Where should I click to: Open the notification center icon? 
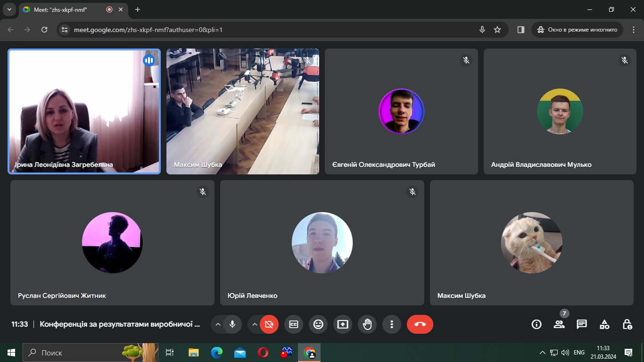(x=628, y=353)
